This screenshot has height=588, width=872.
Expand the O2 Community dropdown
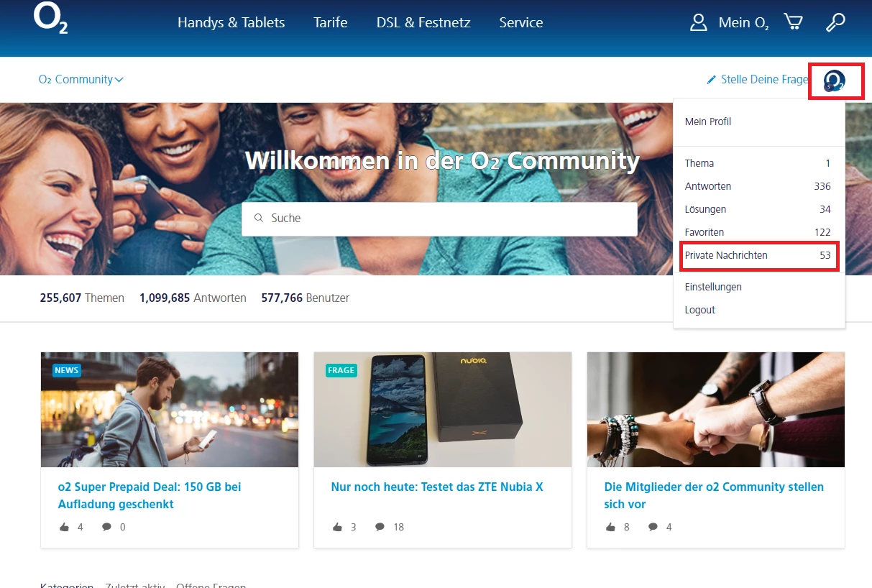pos(81,79)
